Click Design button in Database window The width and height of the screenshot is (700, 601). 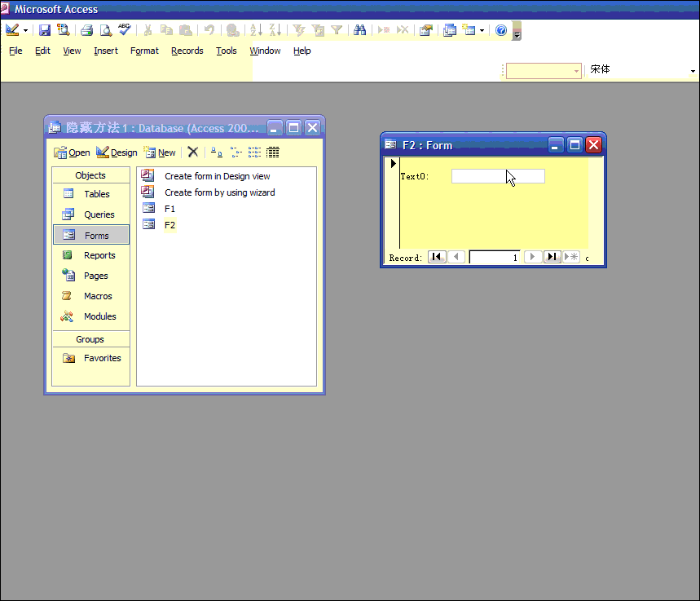pos(117,152)
